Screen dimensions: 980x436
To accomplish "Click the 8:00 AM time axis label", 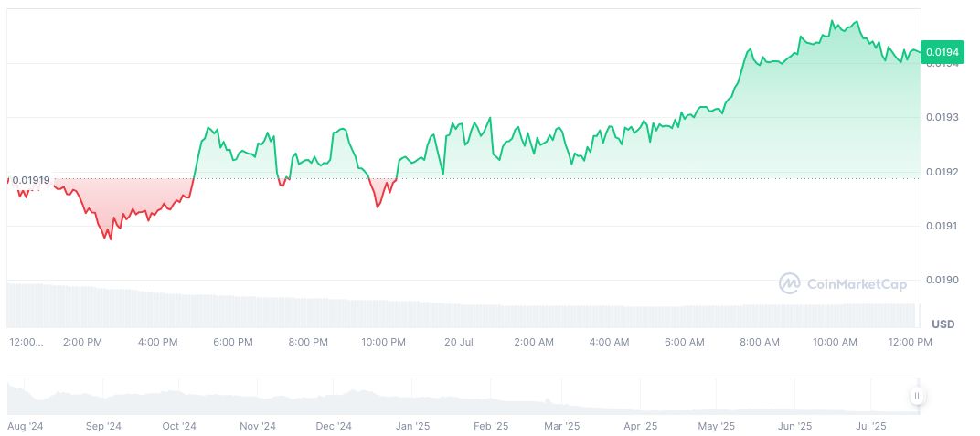I will pyautogui.click(x=759, y=342).
